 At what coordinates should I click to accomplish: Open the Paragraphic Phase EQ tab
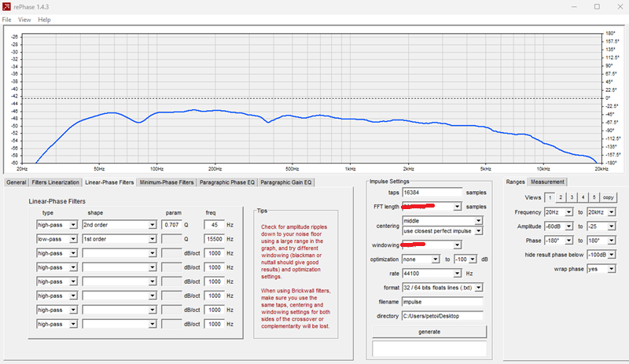[227, 182]
